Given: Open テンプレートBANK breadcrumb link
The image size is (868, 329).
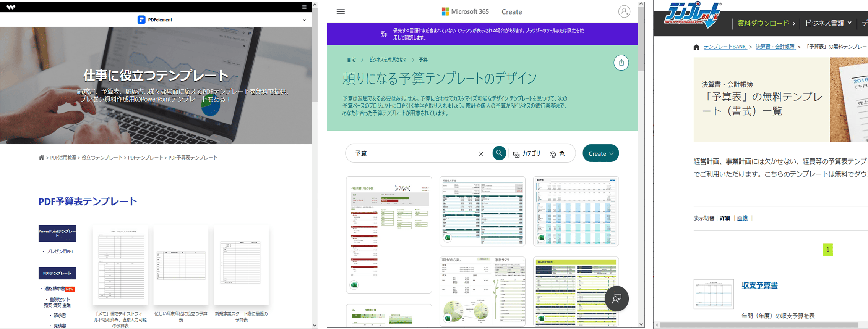Looking at the screenshot, I should [725, 47].
